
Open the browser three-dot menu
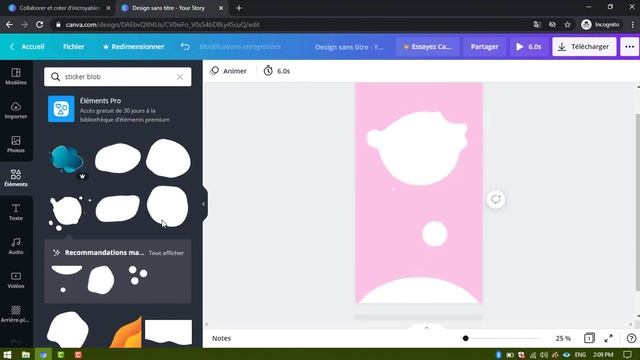[x=633, y=24]
